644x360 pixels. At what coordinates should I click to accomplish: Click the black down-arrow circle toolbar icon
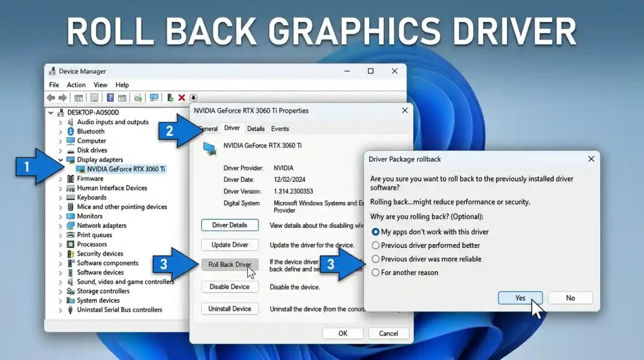(x=194, y=98)
